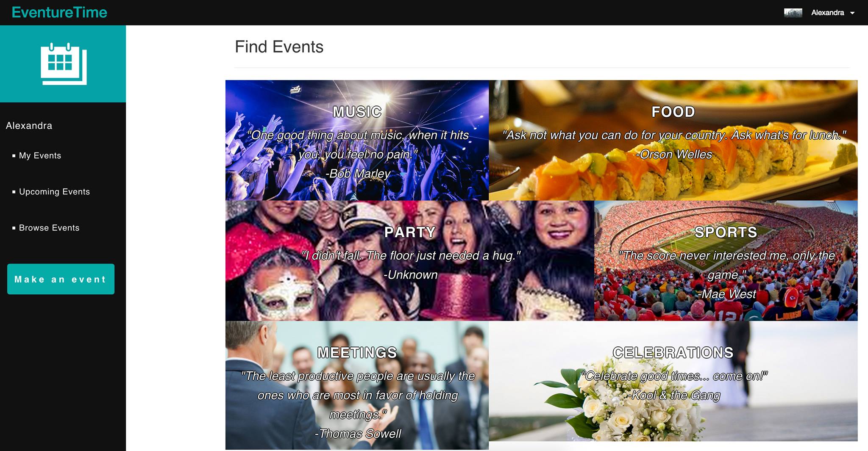Go to Upcoming Events

(x=54, y=191)
